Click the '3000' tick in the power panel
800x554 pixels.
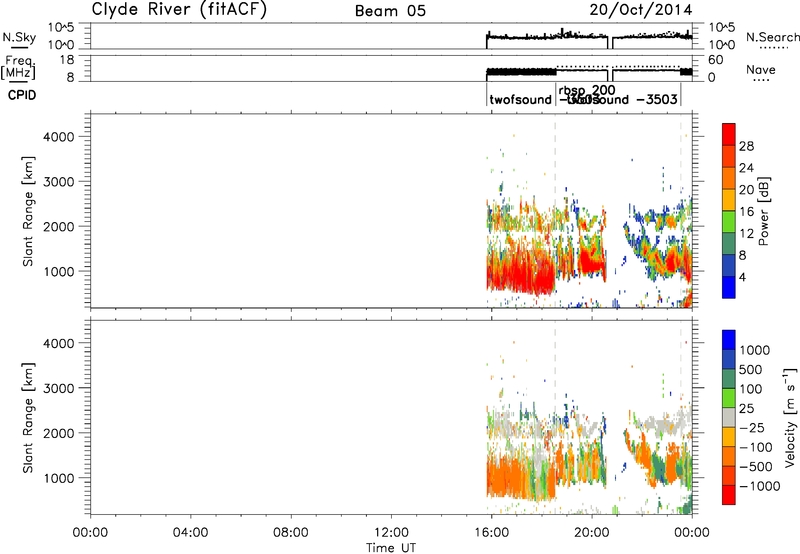click(x=59, y=182)
